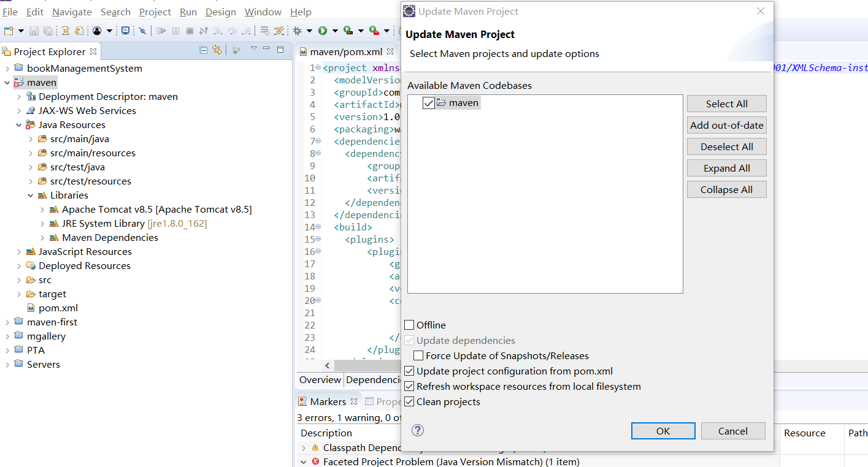Click the Debug bug icon

click(x=297, y=31)
